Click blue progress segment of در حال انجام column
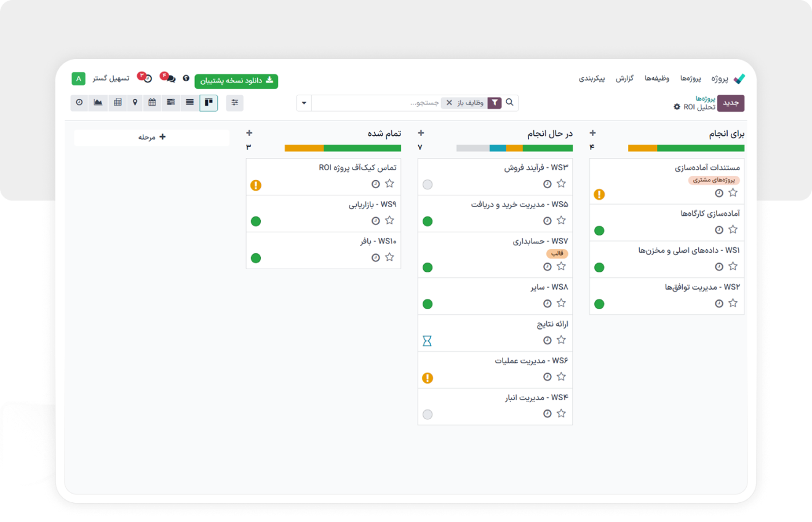The height and width of the screenshot is (522, 812). tap(498, 148)
